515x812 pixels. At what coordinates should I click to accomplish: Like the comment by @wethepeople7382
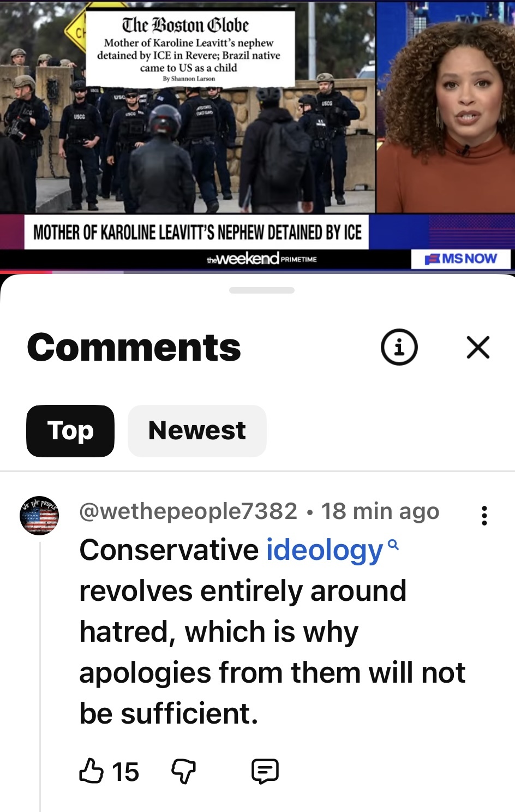(91, 771)
